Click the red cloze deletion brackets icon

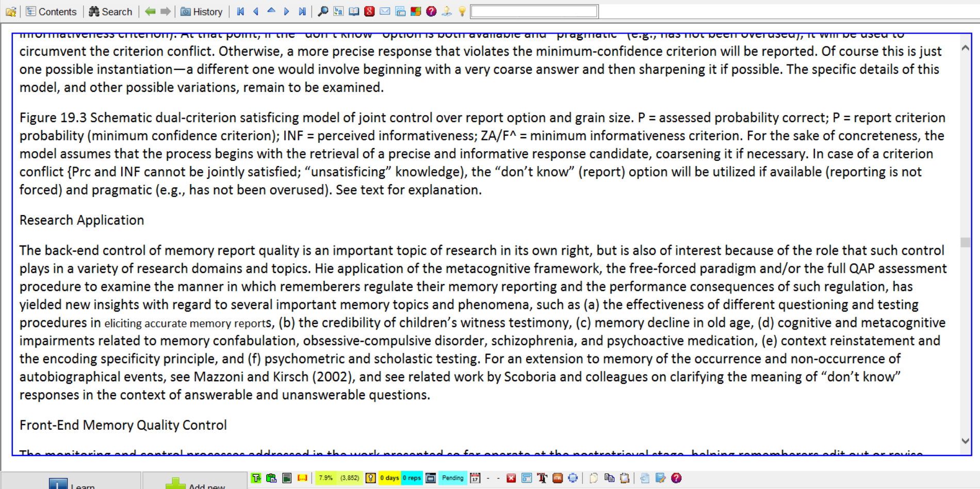tap(302, 478)
